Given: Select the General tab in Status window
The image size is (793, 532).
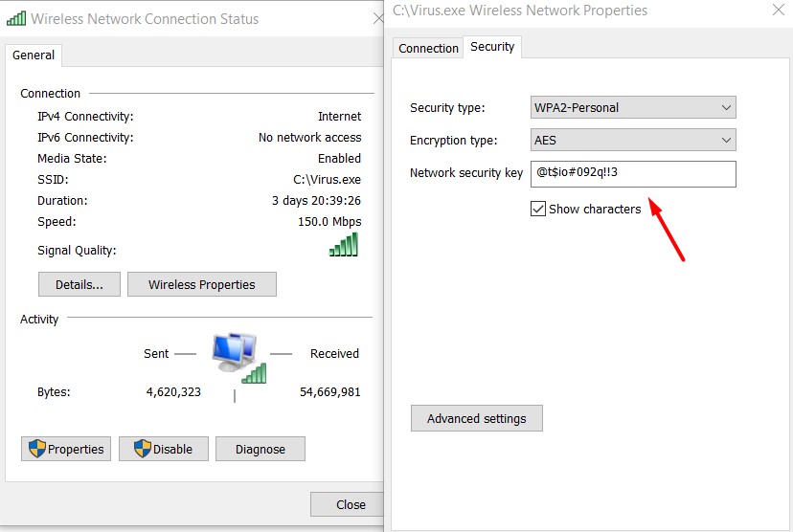Looking at the screenshot, I should click(34, 55).
